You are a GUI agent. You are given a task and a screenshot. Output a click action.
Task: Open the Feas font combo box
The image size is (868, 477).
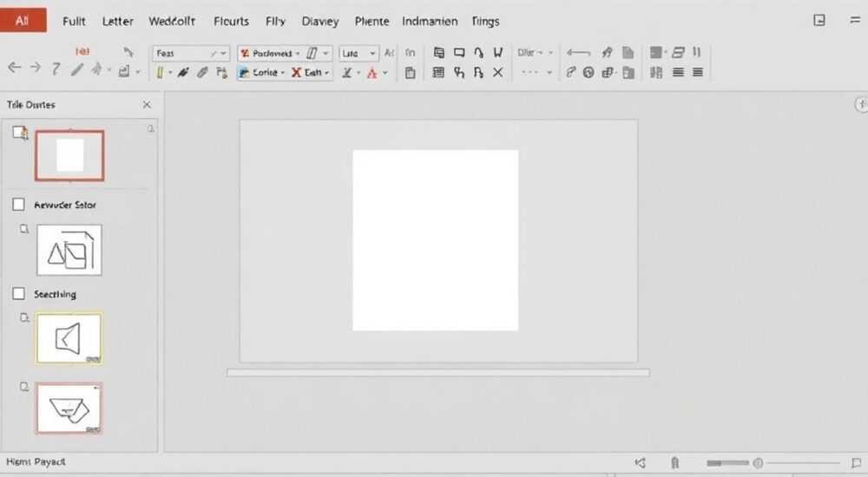click(x=190, y=53)
